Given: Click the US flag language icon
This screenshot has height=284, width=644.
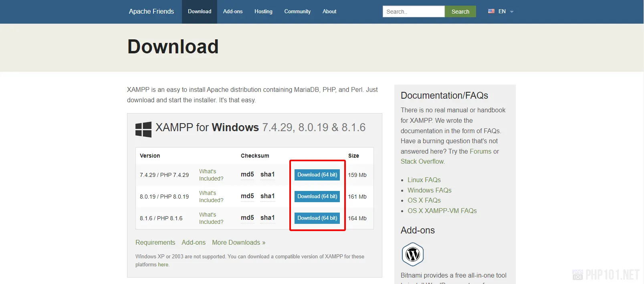Looking at the screenshot, I should (x=491, y=11).
